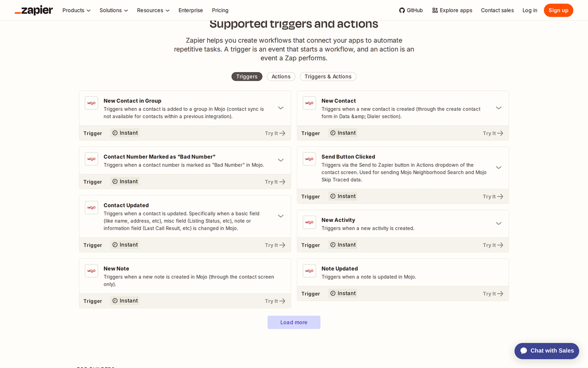Open the Resources dropdown menu

click(x=153, y=10)
